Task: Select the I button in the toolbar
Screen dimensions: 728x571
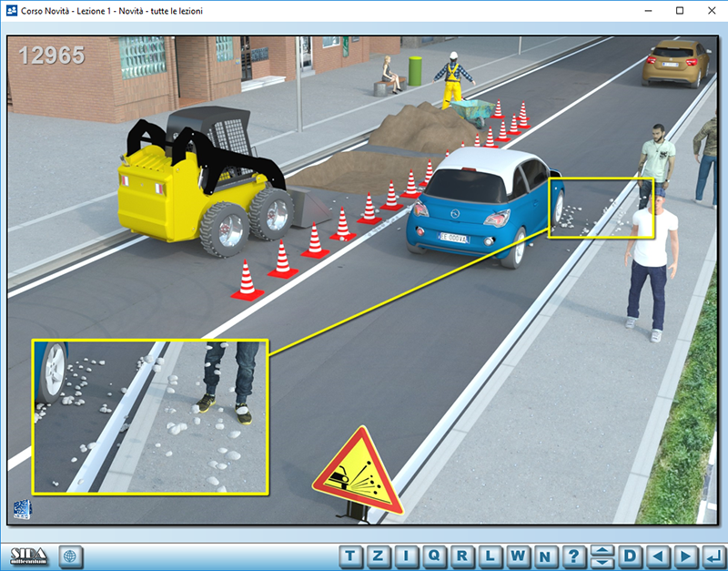Action: click(408, 556)
